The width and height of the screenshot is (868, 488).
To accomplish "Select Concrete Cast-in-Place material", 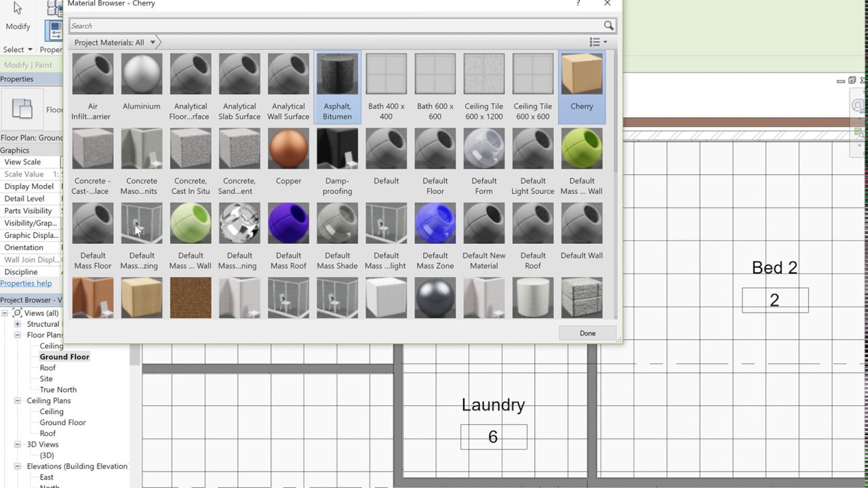I will [93, 161].
